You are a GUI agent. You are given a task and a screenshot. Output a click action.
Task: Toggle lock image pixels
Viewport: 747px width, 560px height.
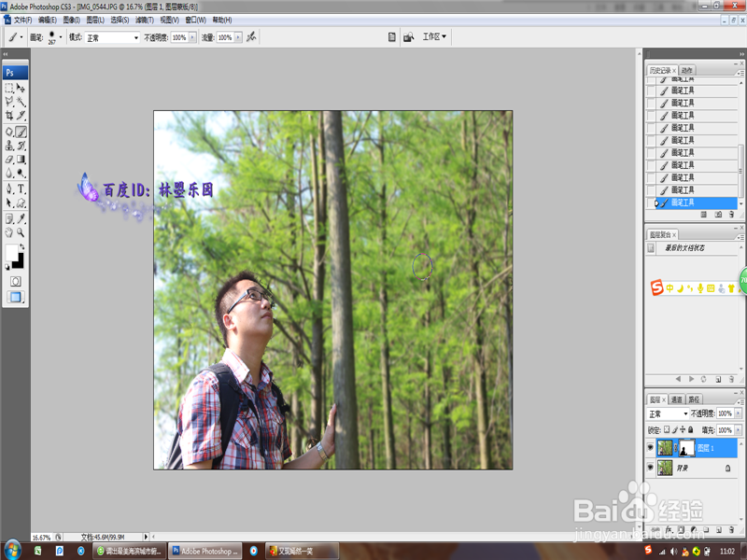[x=674, y=429]
